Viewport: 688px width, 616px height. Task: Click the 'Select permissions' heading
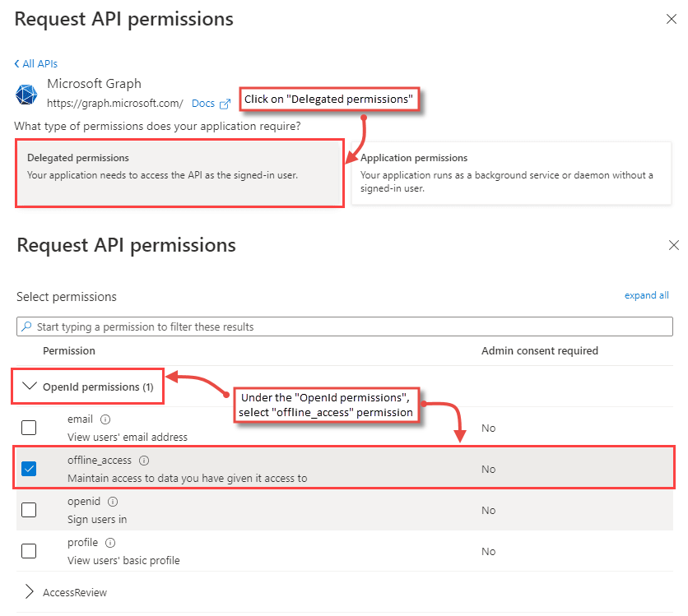tap(67, 297)
